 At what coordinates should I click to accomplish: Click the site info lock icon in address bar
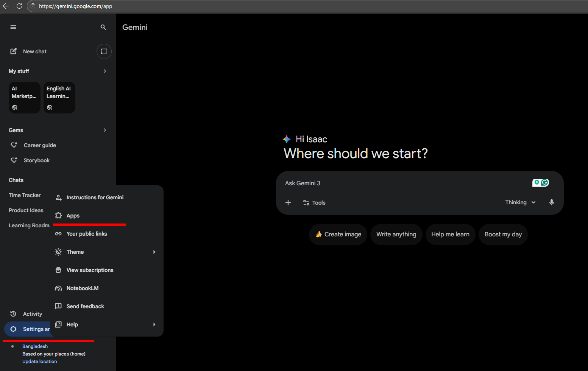(33, 6)
